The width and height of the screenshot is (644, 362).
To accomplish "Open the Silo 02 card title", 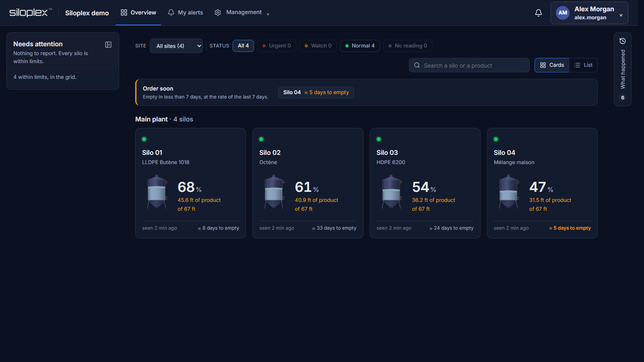I will point(270,152).
